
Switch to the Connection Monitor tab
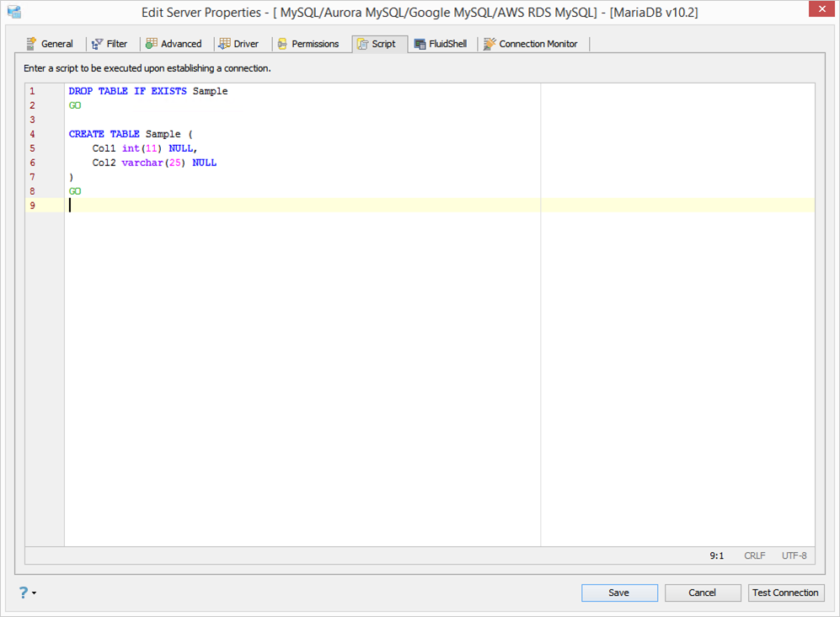[x=531, y=44]
